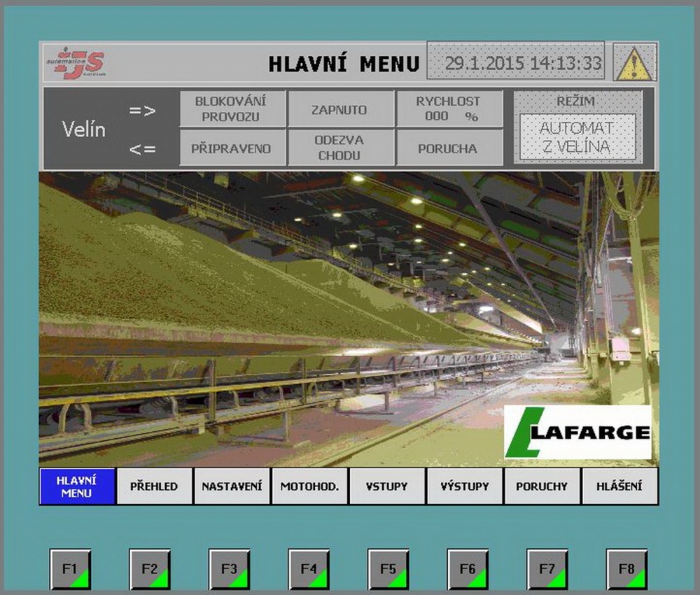The width and height of the screenshot is (700, 595).
Task: Toggle the PŘIPRAVENO status indicator
Action: point(232,148)
